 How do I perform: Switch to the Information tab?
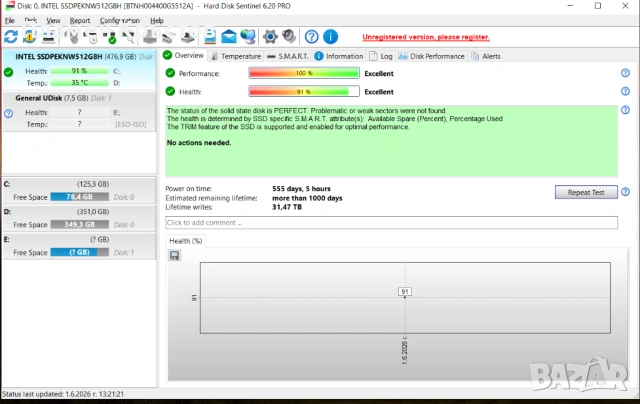(x=339, y=56)
